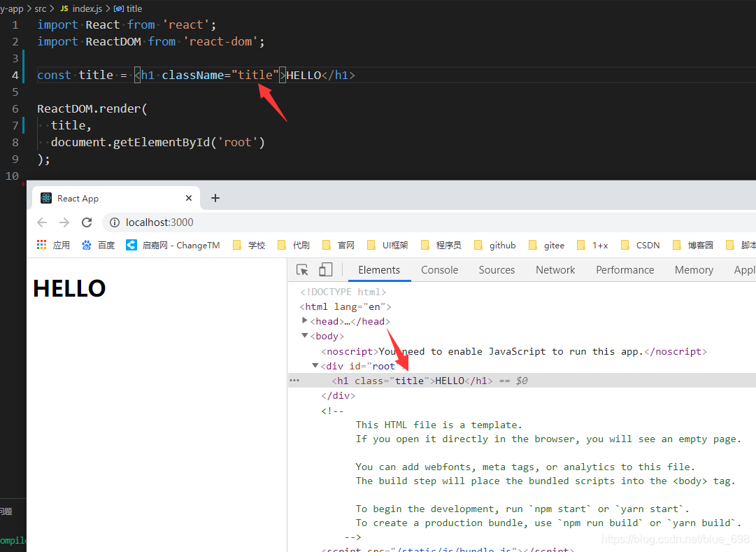756x552 pixels.
Task: Open the 博客园 bookmark folder
Action: (x=693, y=245)
